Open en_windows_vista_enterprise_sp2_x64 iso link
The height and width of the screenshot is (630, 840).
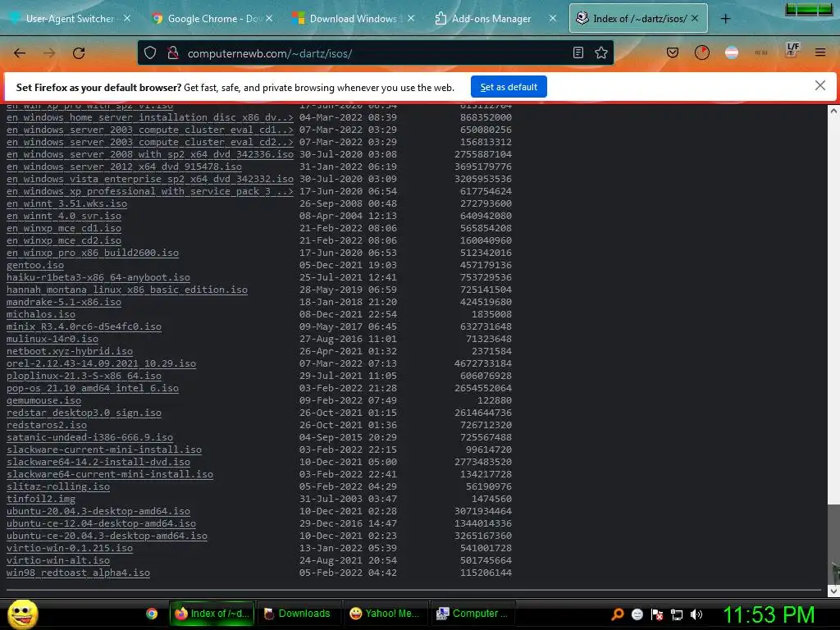pos(150,179)
